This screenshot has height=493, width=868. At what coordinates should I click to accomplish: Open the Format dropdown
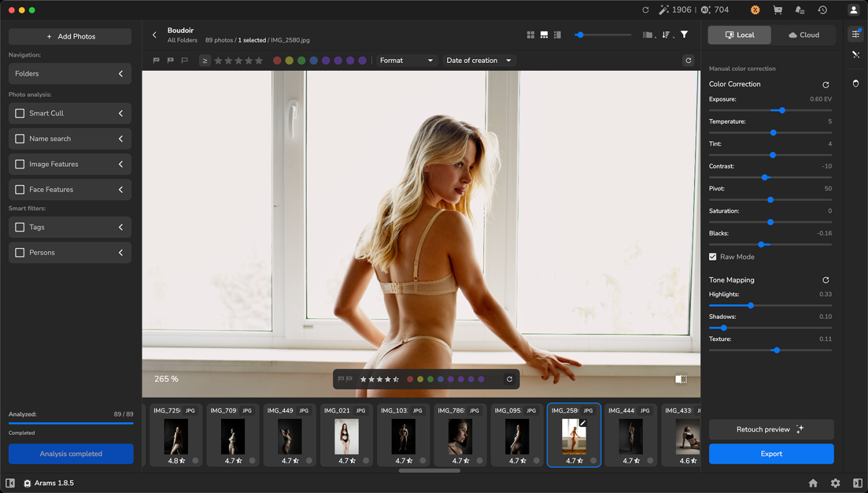click(x=406, y=60)
